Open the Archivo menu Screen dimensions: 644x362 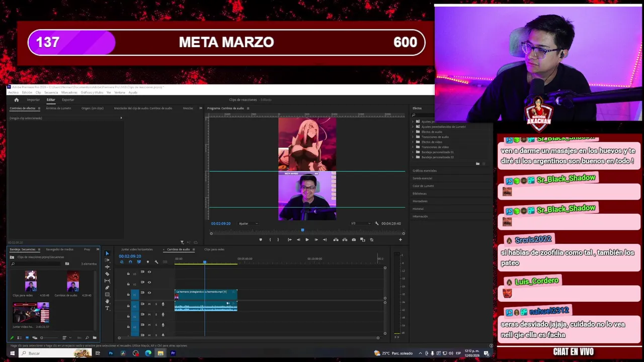(x=13, y=93)
